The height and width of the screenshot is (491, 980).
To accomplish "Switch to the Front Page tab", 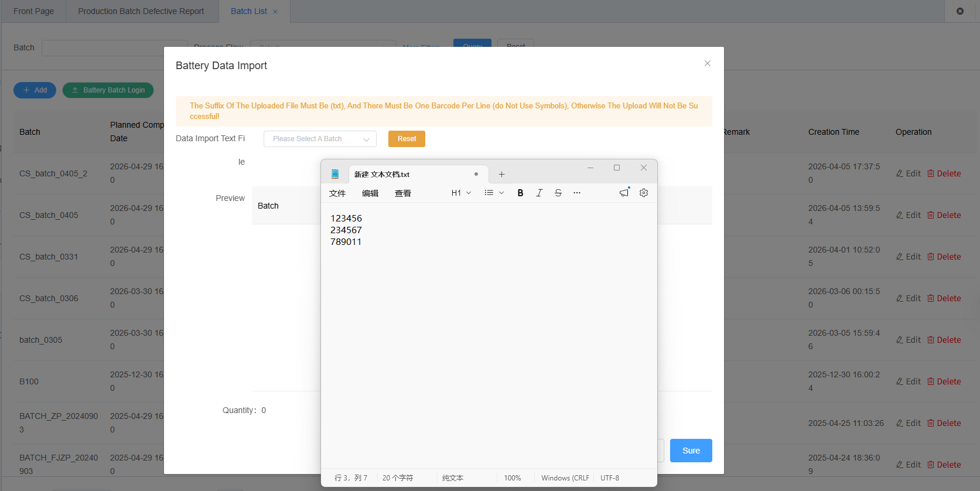I will (33, 11).
